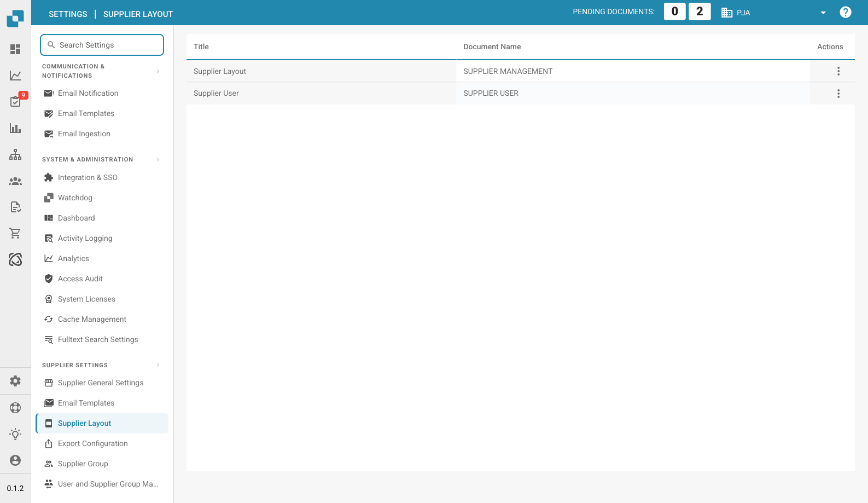Open the dashboard grid icon in left rail
The height and width of the screenshot is (503, 868).
point(15,49)
